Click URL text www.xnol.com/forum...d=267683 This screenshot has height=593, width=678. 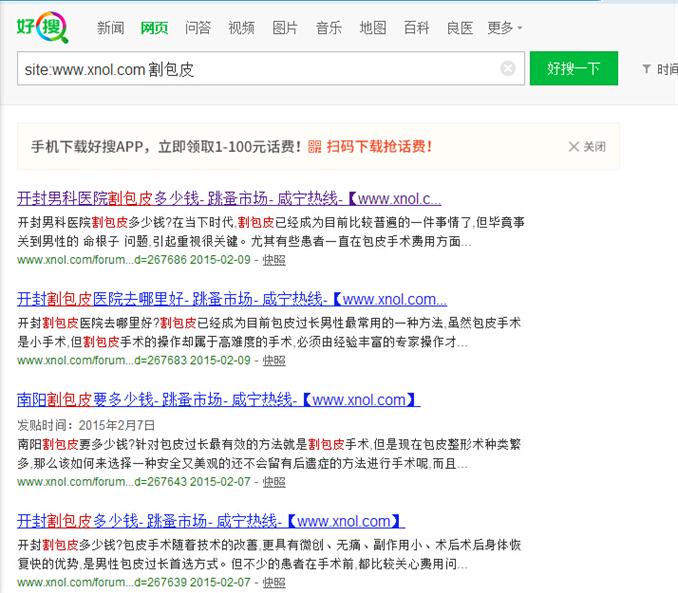[x=102, y=360]
